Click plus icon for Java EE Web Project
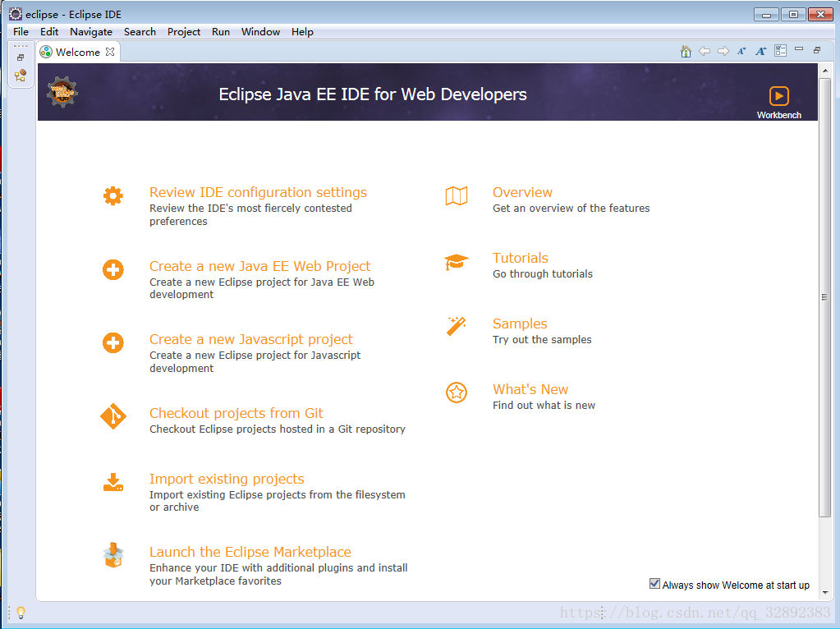 [113, 269]
